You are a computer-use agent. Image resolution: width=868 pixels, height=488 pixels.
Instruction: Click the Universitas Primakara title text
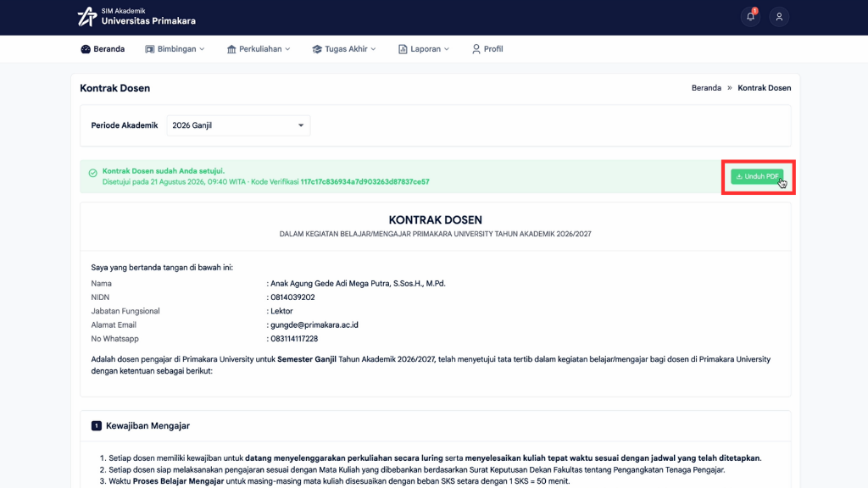148,21
